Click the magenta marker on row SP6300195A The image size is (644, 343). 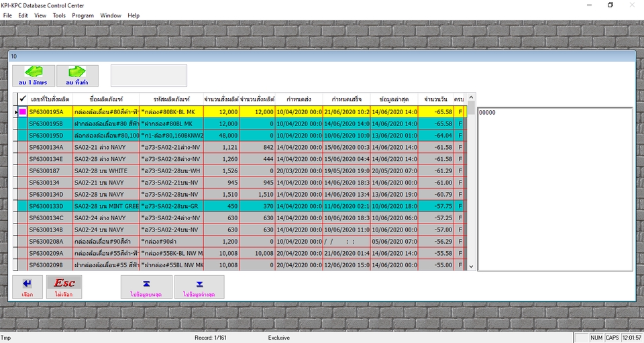[23, 111]
